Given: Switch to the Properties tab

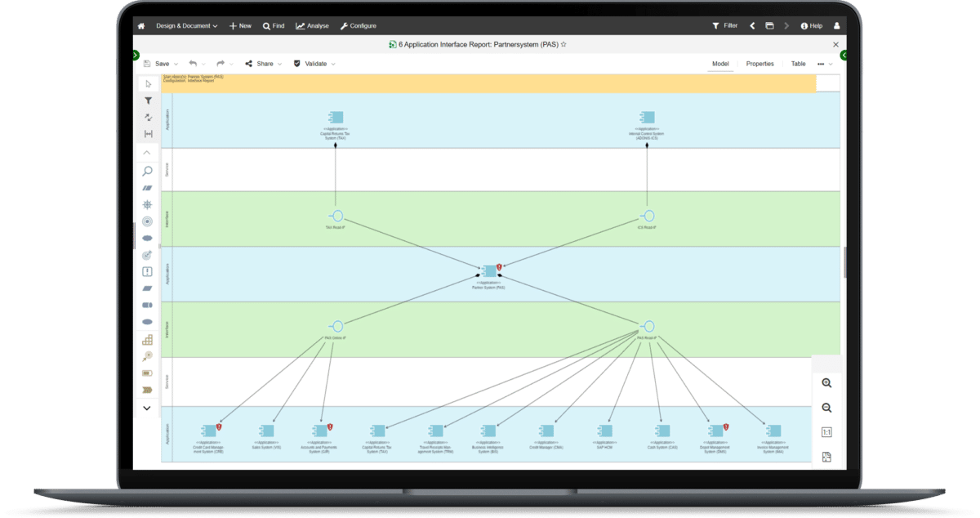Looking at the screenshot, I should click(759, 63).
